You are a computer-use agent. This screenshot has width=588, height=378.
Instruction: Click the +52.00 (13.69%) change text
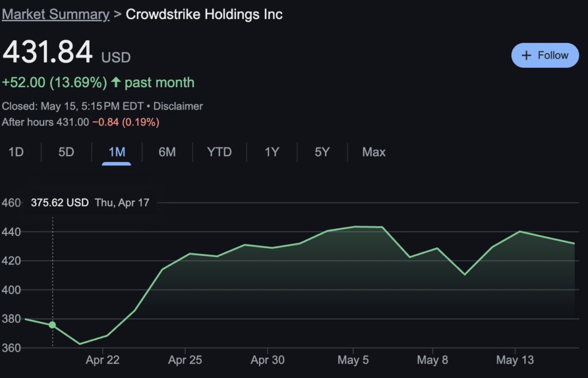pos(55,83)
